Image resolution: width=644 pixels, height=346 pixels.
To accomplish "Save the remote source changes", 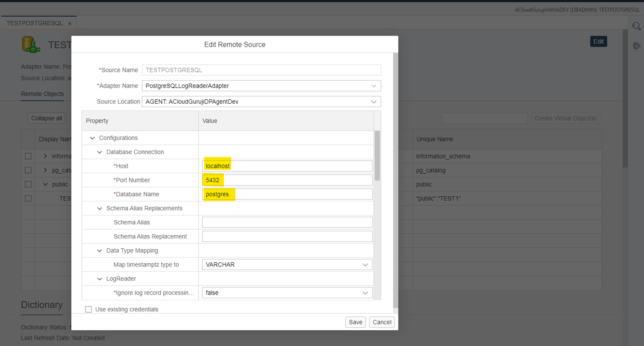I will [x=355, y=322].
